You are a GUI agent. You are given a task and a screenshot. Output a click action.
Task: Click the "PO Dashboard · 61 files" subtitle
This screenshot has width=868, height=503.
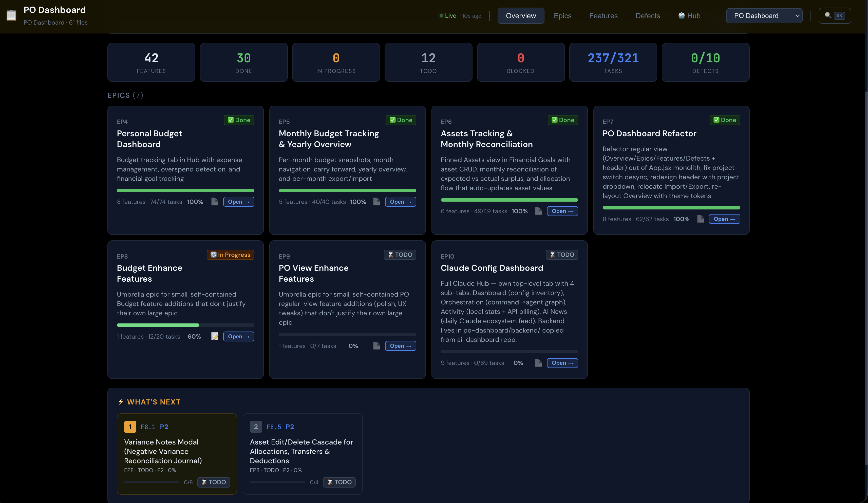(x=55, y=22)
